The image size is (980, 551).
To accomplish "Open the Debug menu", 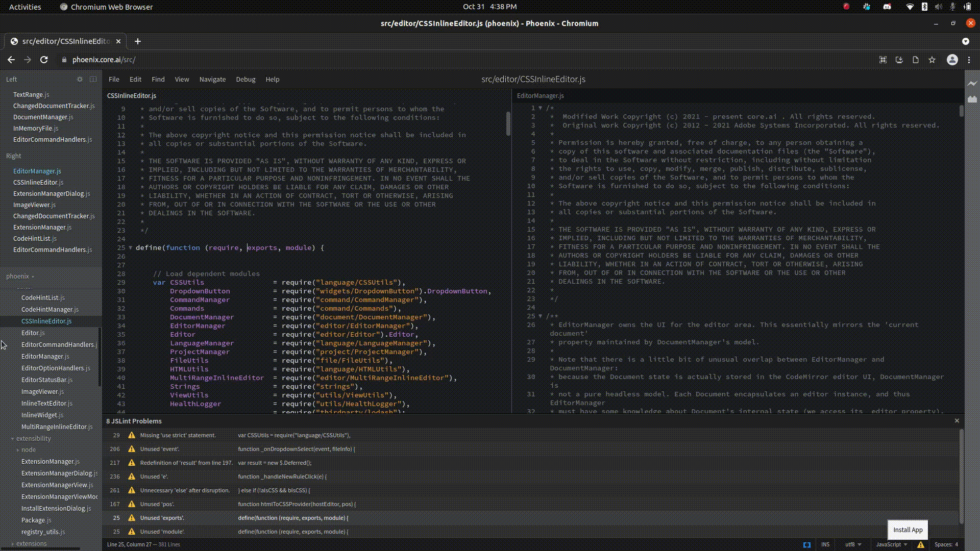I will click(x=246, y=79).
